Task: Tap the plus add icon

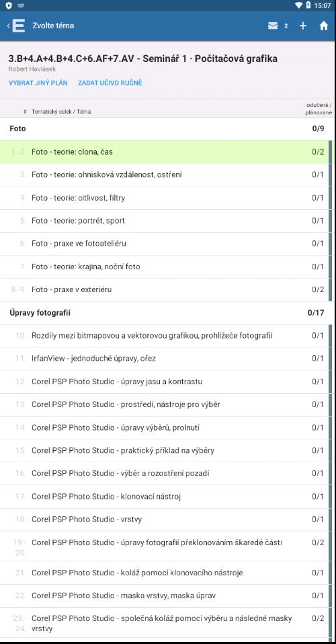Action: click(303, 26)
